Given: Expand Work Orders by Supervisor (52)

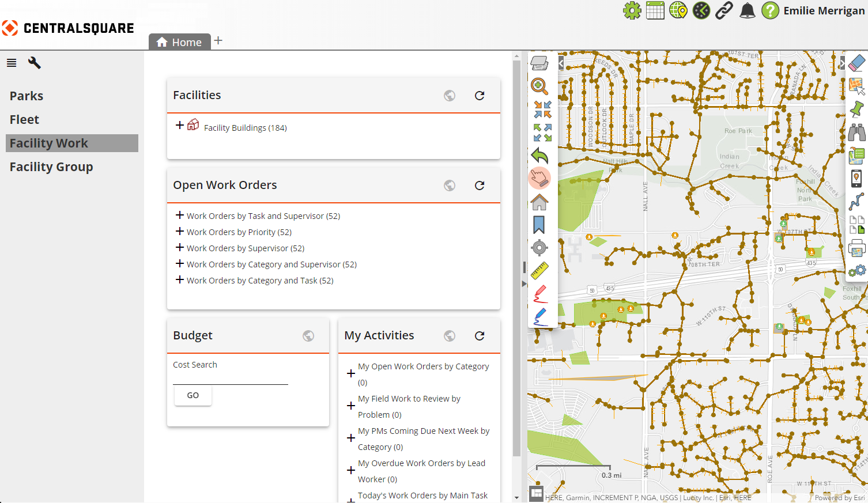Looking at the screenshot, I should pos(180,247).
